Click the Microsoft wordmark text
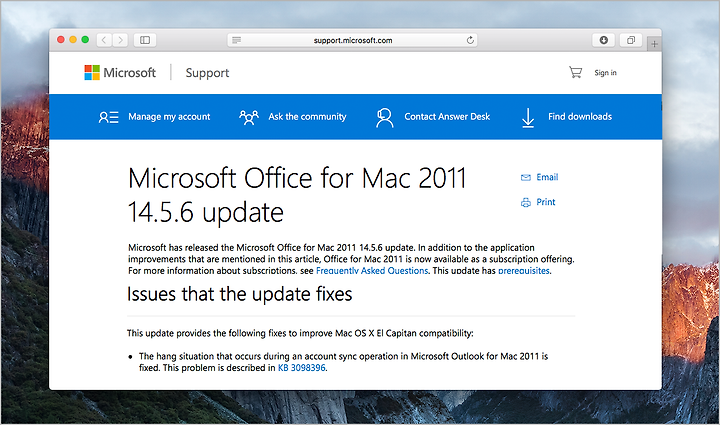This screenshot has height=425, width=720. (129, 73)
